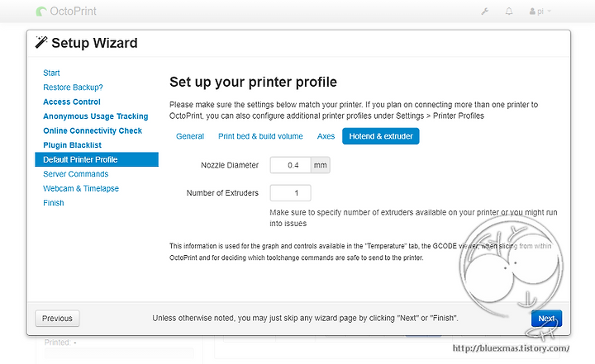This screenshot has width=595, height=364.
Task: Click the mm unit label
Action: [x=321, y=165]
